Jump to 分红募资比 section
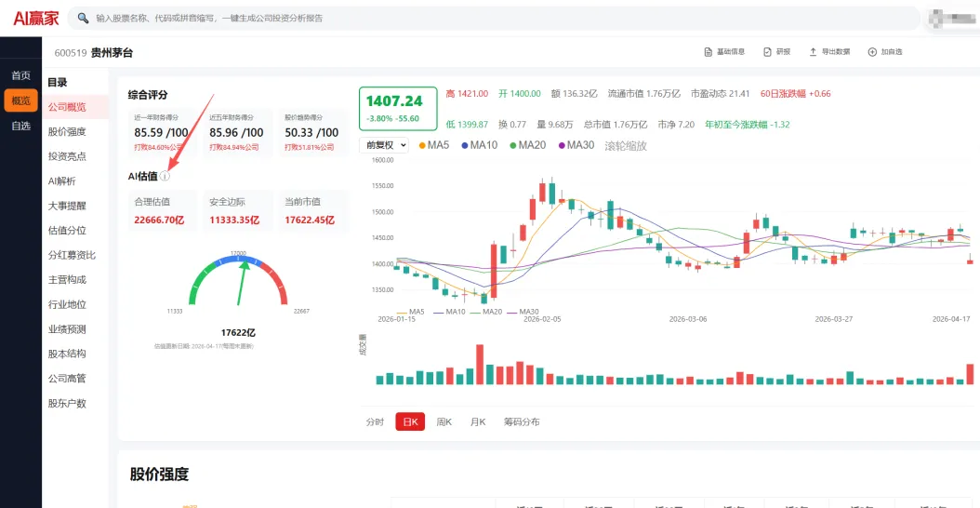The image size is (980, 508). click(72, 255)
